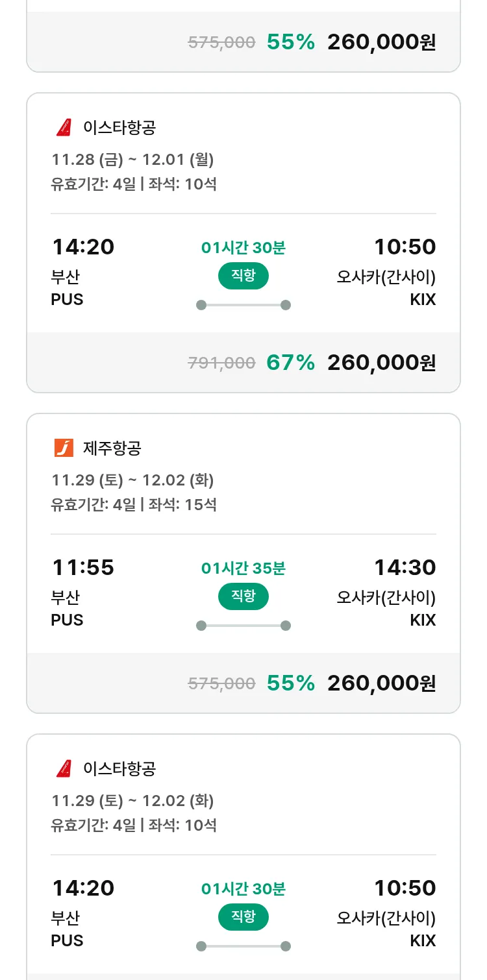
Task: Tap 직항 badge on the 11.28 Eastar flight
Action: tap(243, 276)
